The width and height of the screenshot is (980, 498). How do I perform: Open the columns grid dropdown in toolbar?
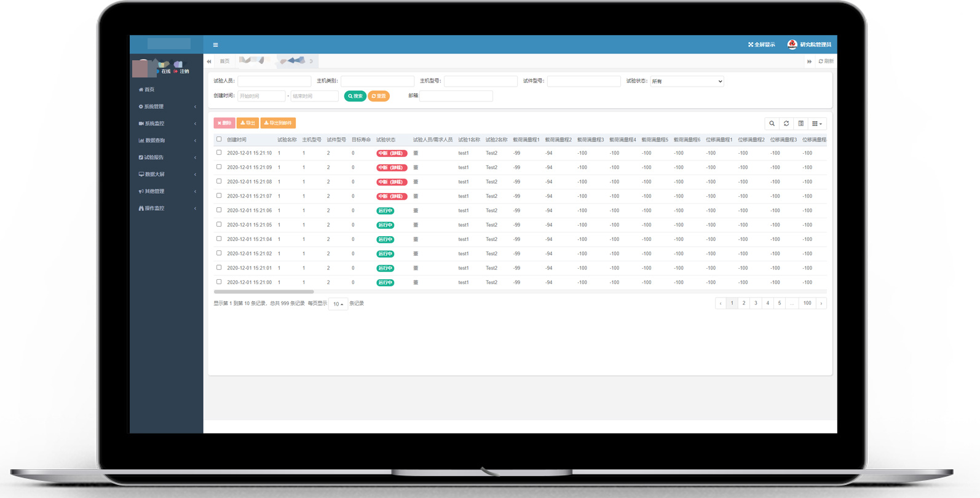coord(816,124)
